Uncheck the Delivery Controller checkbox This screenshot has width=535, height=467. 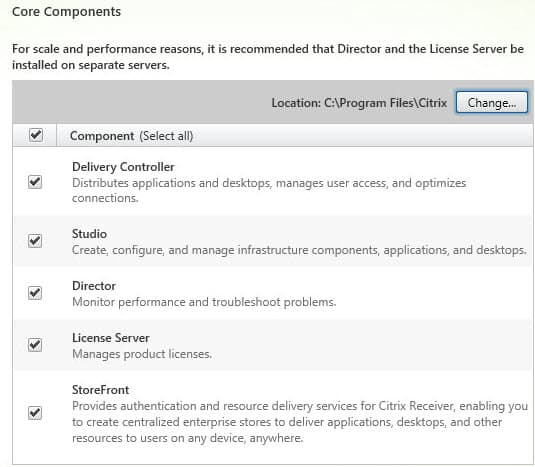(x=35, y=182)
